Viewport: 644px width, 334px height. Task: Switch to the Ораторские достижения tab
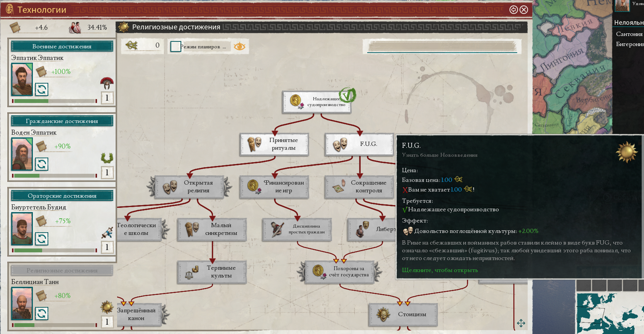62,196
